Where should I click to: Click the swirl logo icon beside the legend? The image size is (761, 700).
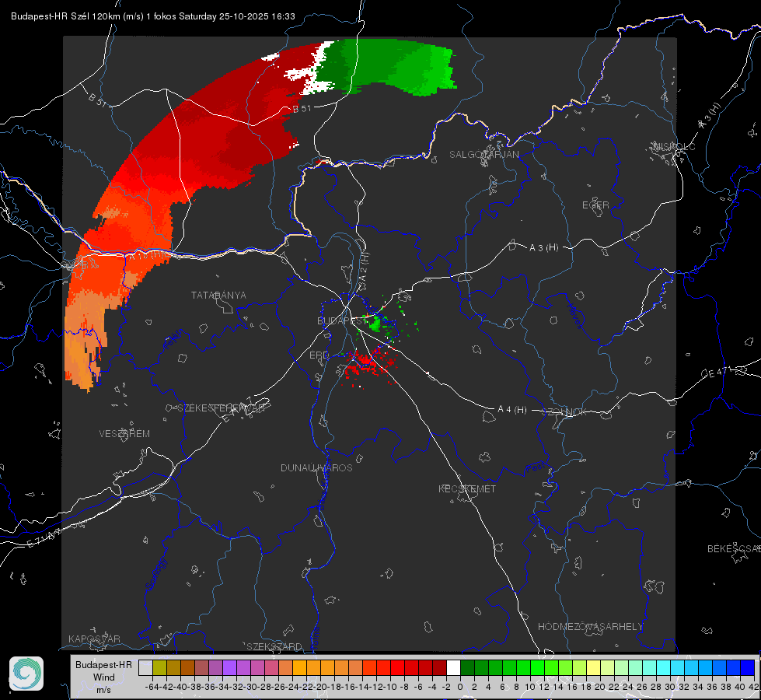pyautogui.click(x=26, y=674)
